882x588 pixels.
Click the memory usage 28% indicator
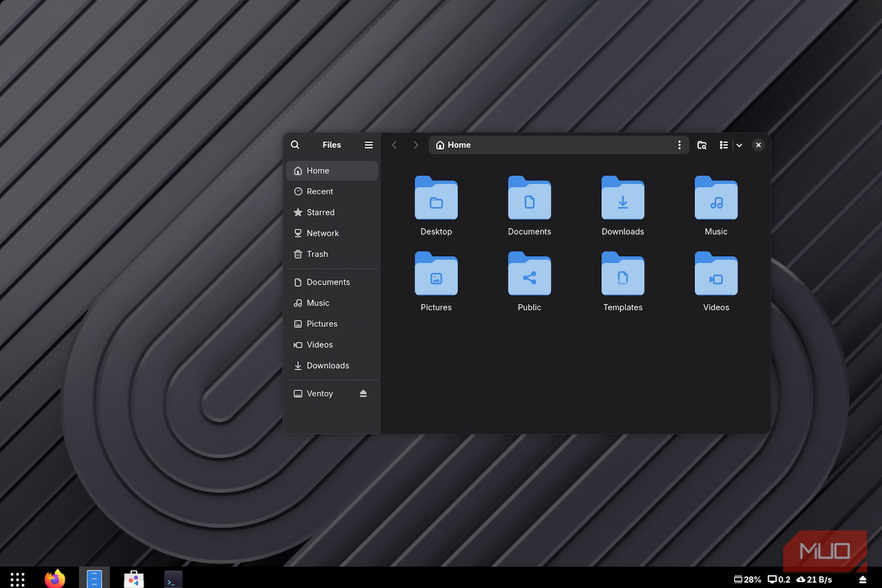748,580
